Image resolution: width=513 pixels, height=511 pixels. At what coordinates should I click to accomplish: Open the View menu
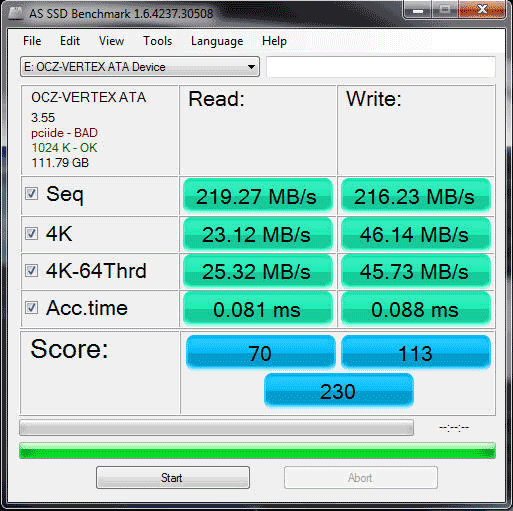(x=111, y=41)
